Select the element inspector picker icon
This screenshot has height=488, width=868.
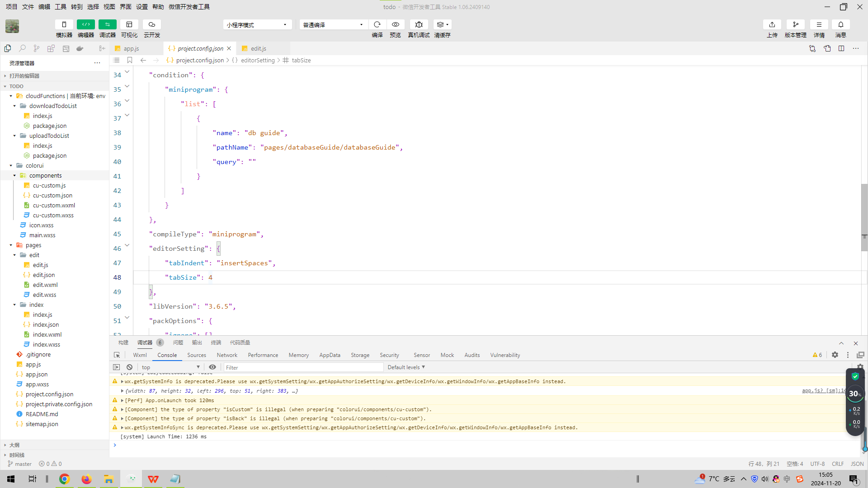point(117,355)
